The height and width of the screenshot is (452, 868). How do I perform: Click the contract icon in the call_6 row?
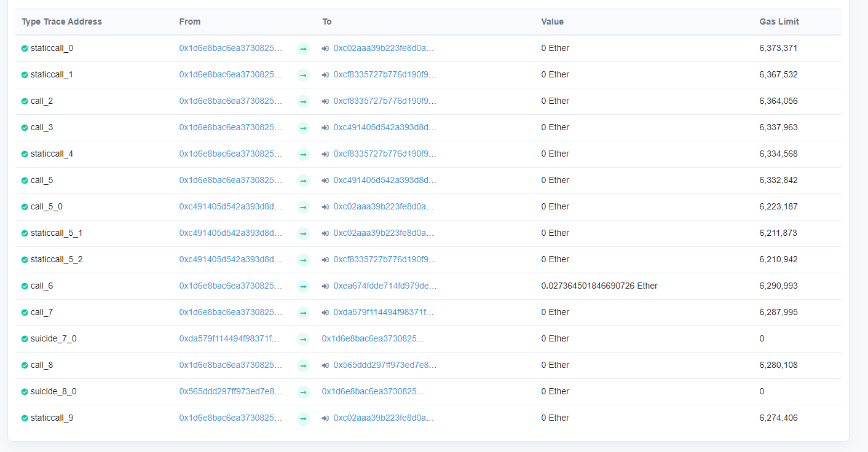coord(325,286)
